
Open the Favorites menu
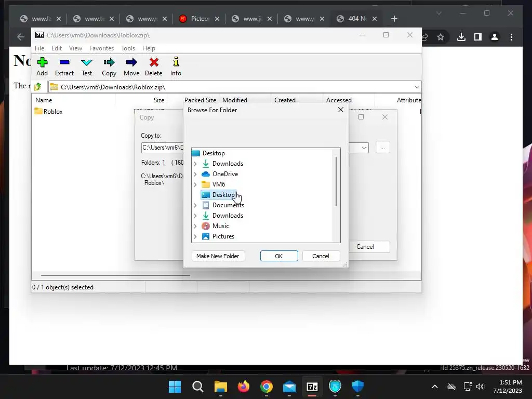(x=101, y=48)
